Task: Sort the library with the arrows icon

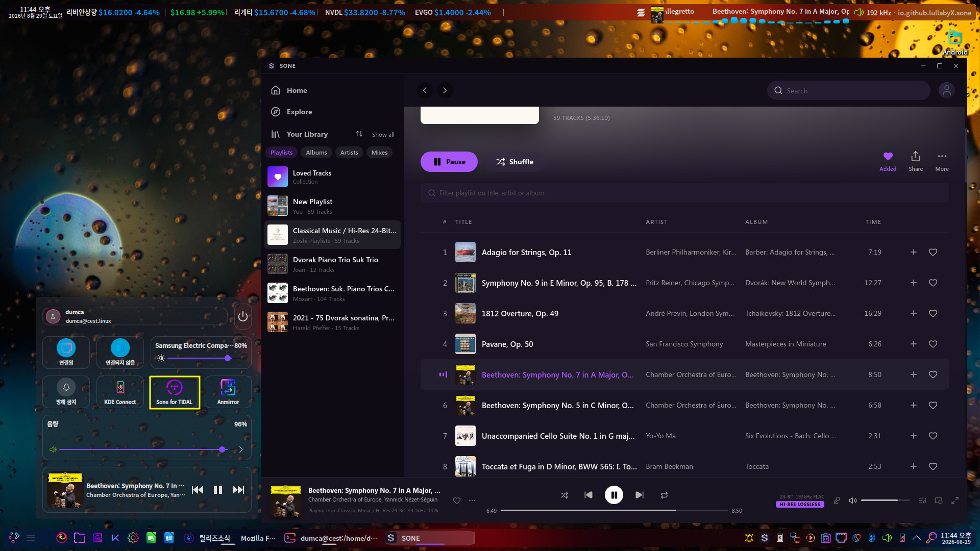Action: (x=359, y=134)
